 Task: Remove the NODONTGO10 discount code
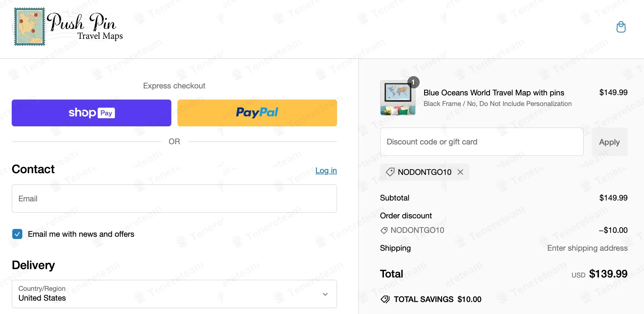[460, 172]
